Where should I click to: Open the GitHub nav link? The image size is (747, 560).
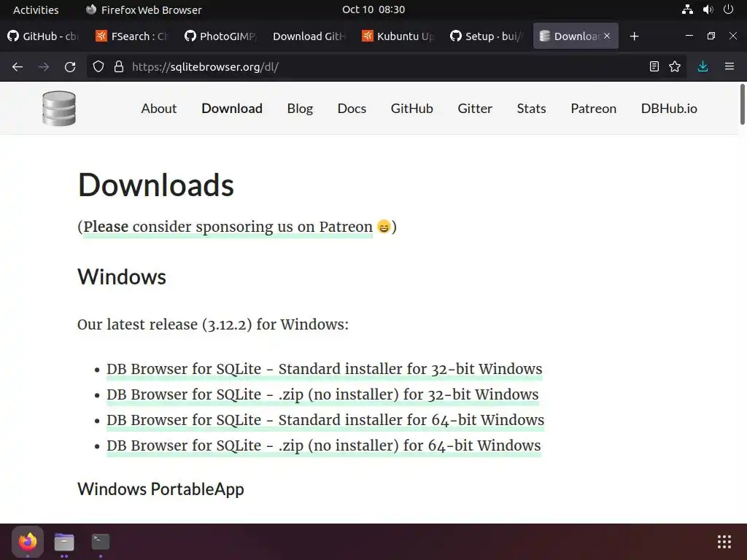(x=412, y=109)
